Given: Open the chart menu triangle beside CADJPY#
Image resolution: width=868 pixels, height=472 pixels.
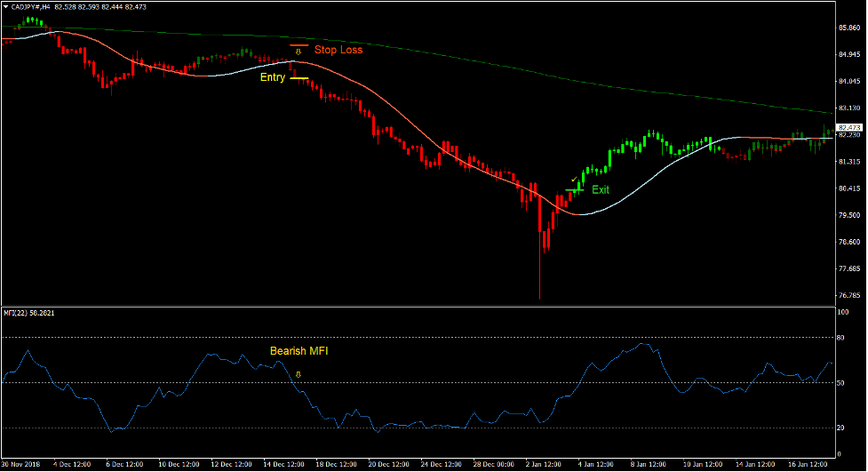Looking at the screenshot, I should [6, 7].
